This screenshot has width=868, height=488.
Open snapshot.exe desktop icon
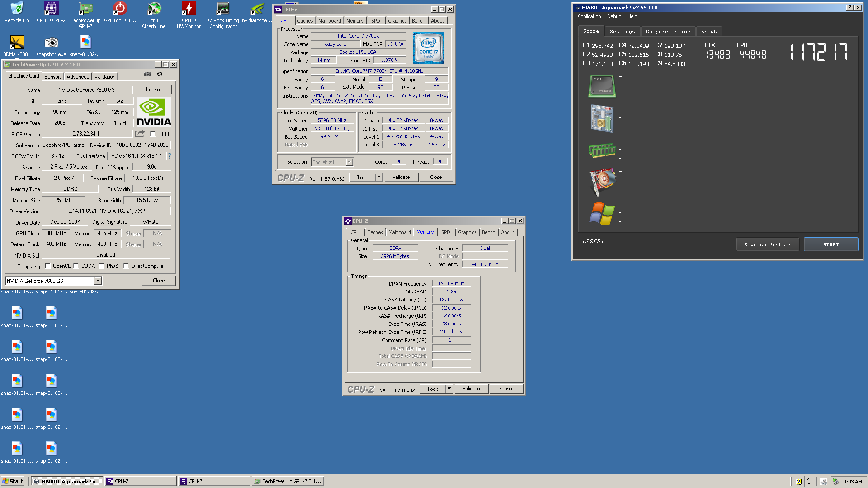pos(51,46)
